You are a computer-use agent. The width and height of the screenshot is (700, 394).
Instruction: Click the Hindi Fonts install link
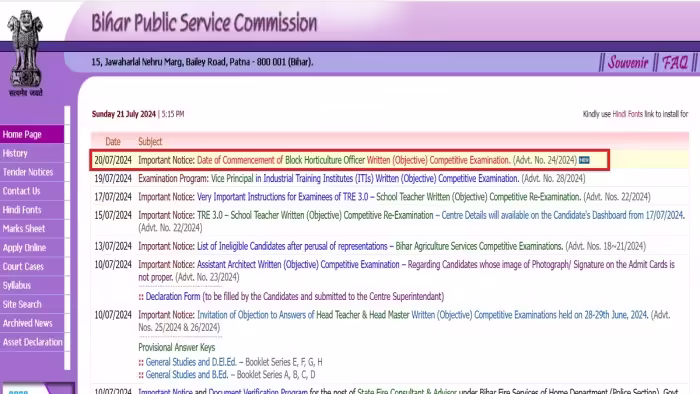tap(627, 114)
